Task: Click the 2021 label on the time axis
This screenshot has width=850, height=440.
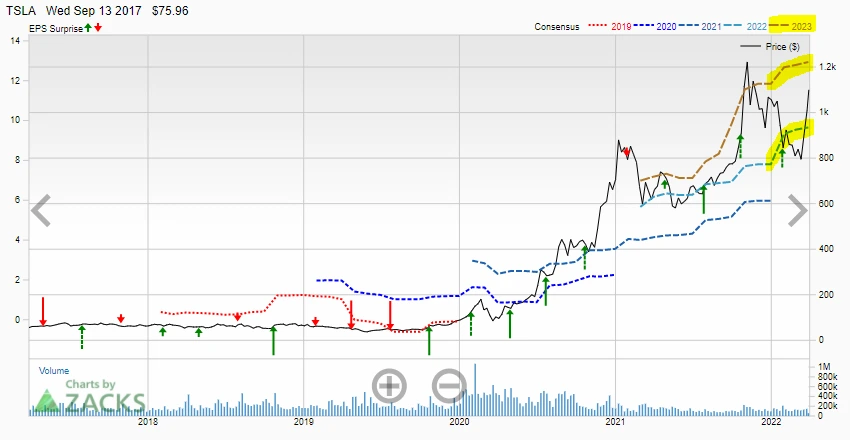Action: [615, 421]
